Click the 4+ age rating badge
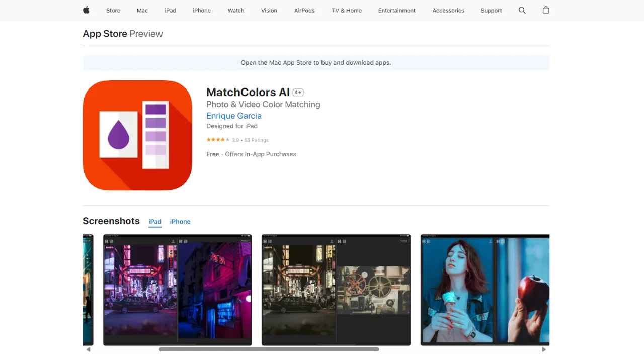Image resolution: width=644 pixels, height=362 pixels. (298, 93)
